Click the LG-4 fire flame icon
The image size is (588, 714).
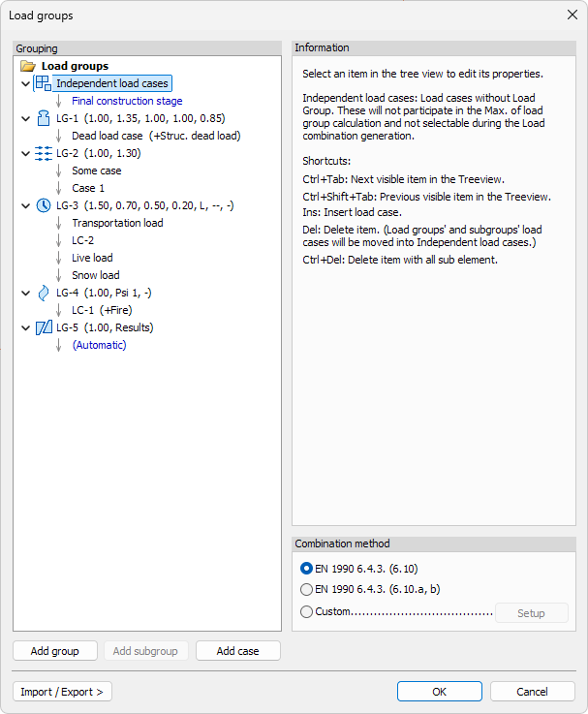click(x=43, y=293)
